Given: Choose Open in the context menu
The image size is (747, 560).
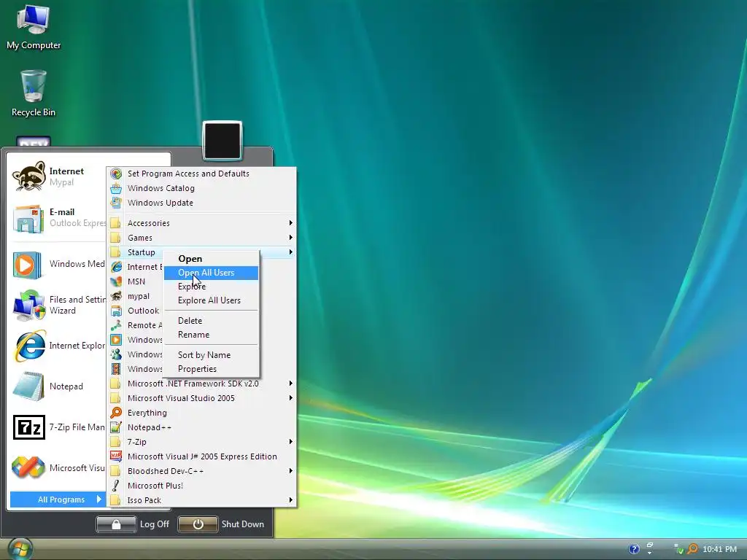Looking at the screenshot, I should (211, 259).
